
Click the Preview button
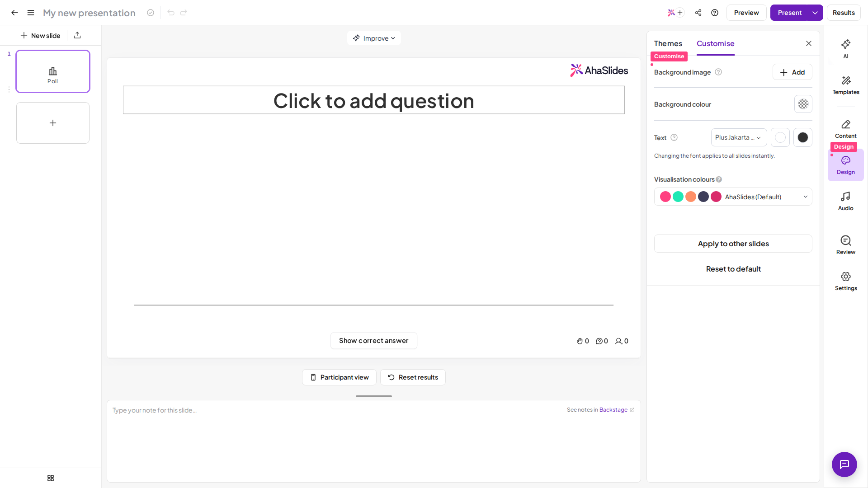[746, 13]
